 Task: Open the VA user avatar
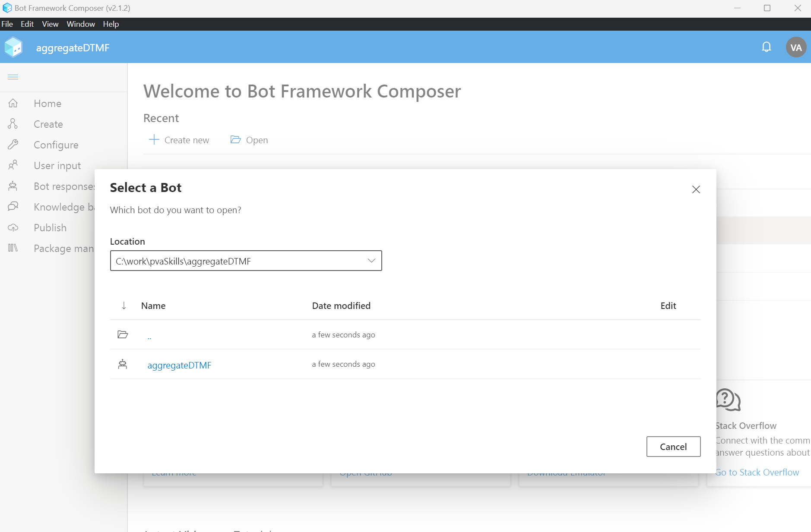point(795,47)
